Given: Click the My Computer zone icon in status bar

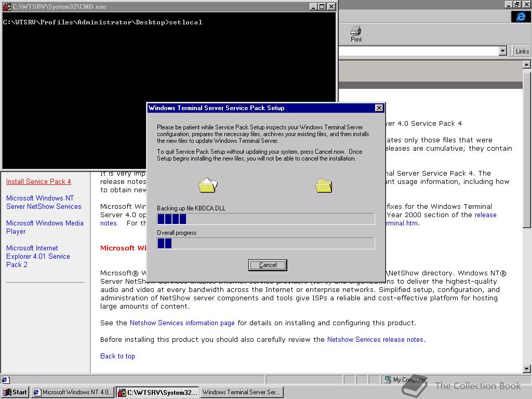Looking at the screenshot, I should click(387, 380).
